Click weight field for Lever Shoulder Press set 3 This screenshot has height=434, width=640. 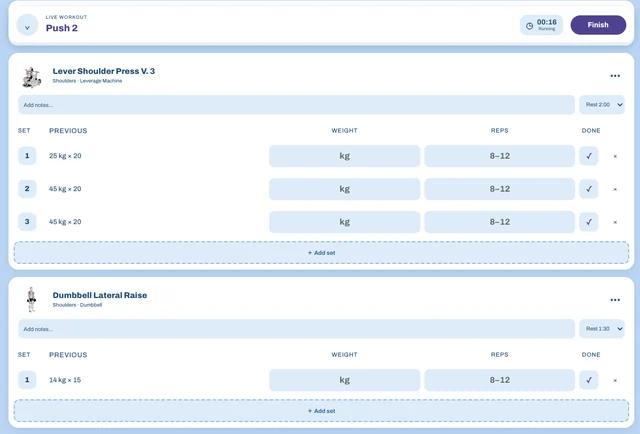coord(344,222)
